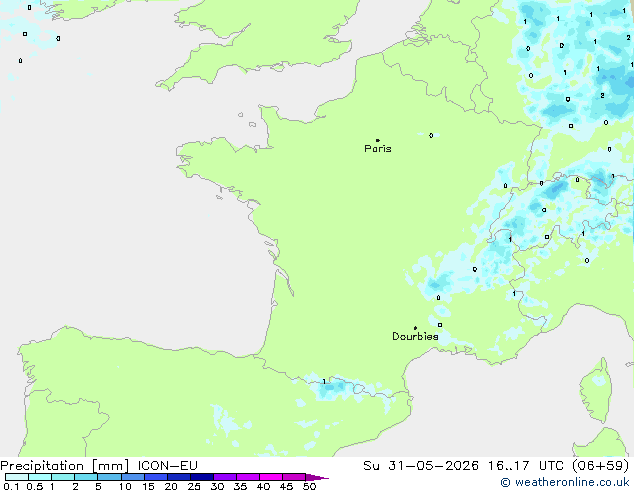
Task: Click the legend label '10'
Action: [x=125, y=486]
